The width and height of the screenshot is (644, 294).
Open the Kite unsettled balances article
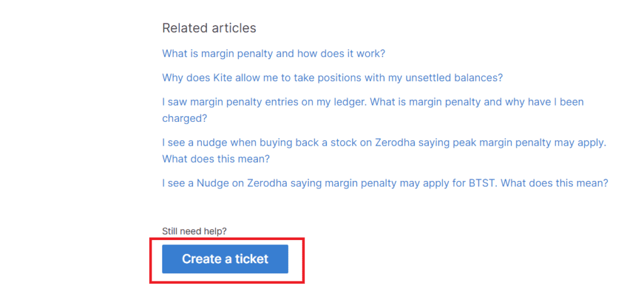[332, 78]
